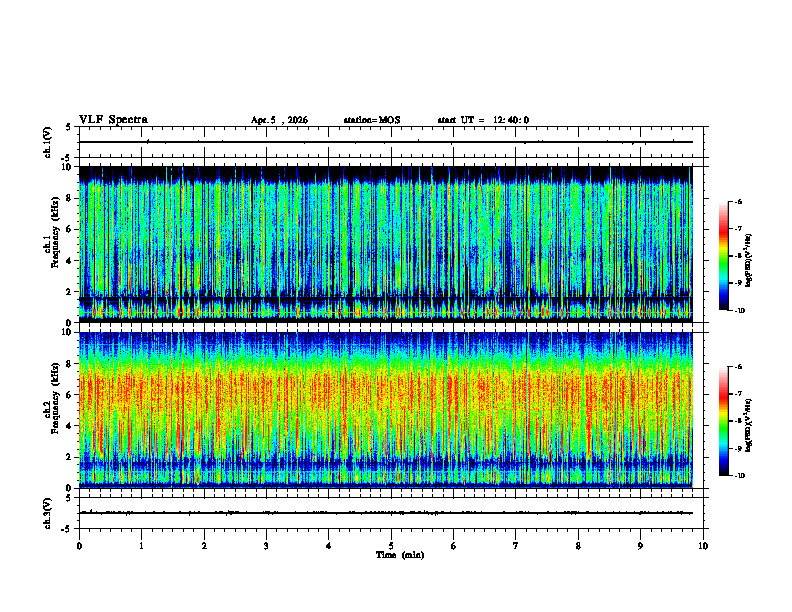The height and width of the screenshot is (612, 792).
Task: Click the ch.1(V) axis label
Action: 48,142
